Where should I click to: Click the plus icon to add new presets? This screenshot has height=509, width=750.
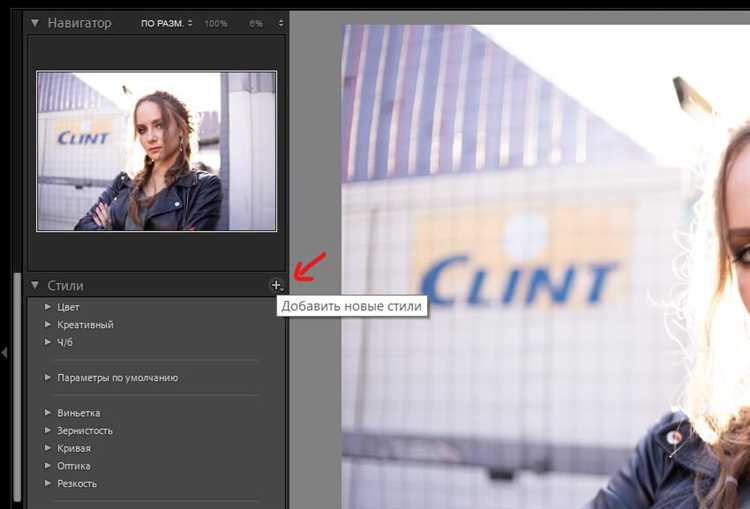[x=276, y=286]
